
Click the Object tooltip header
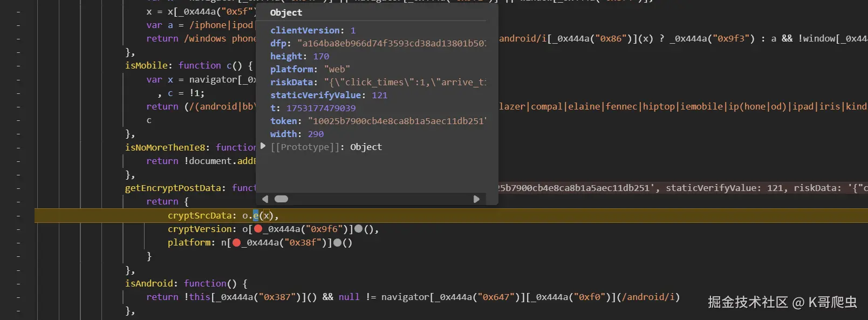pyautogui.click(x=286, y=12)
